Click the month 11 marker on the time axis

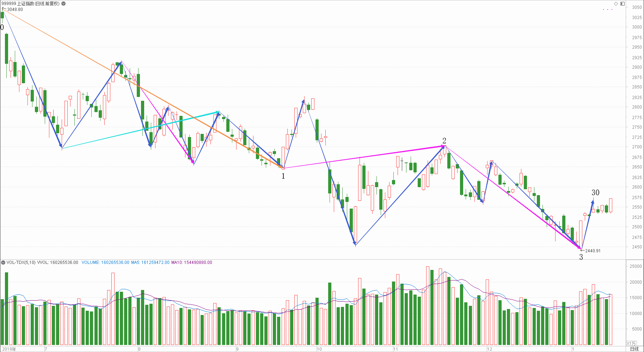(396, 349)
